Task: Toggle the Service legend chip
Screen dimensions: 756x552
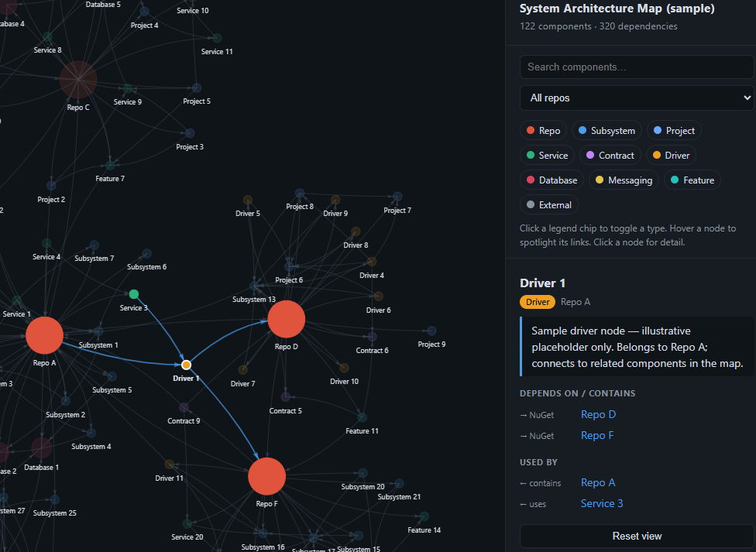Action: 547,156
